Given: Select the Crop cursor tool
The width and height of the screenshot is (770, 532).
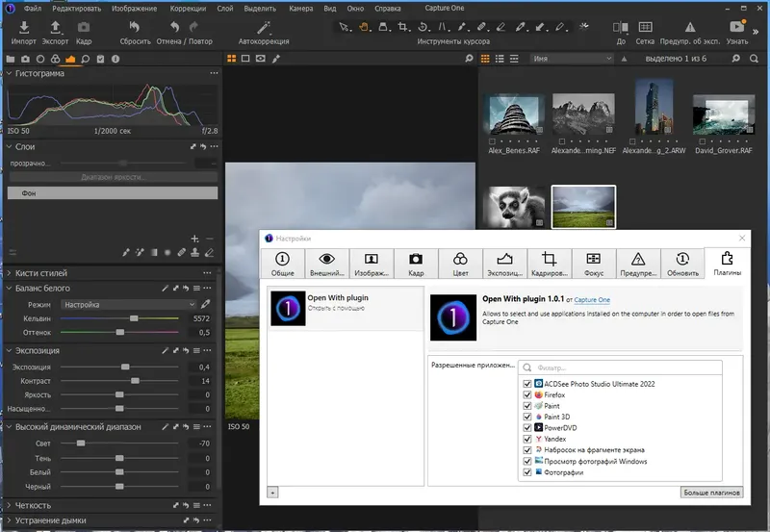Looking at the screenshot, I should (x=404, y=27).
